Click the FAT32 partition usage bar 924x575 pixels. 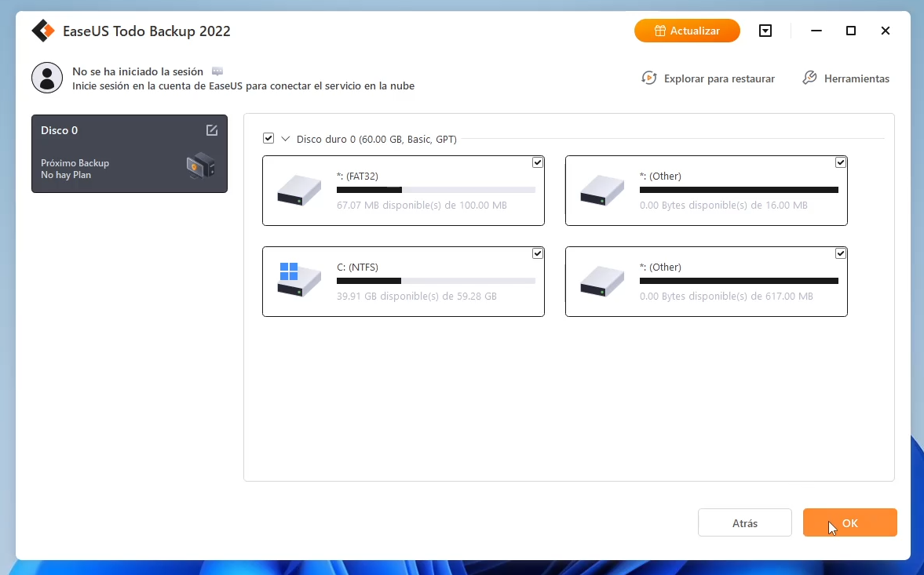pos(436,190)
